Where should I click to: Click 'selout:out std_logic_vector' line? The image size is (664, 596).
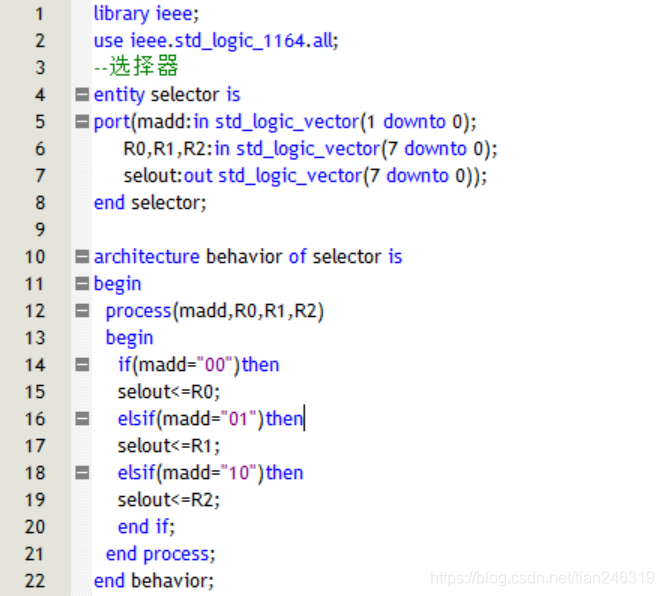pyautogui.click(x=305, y=176)
